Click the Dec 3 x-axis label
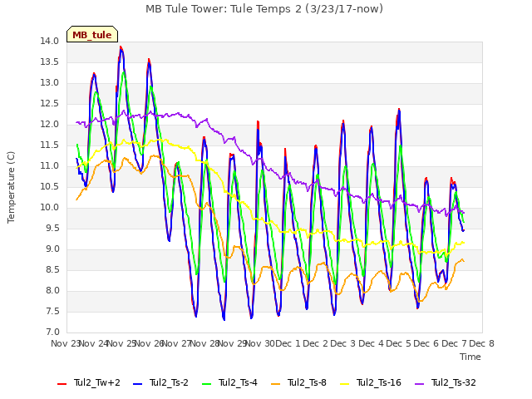532x399 pixels. point(343,343)
